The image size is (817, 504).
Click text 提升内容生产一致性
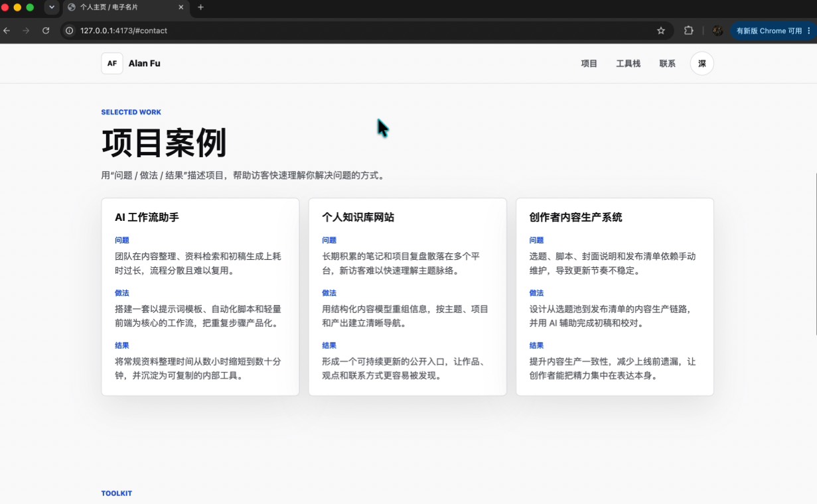pyautogui.click(x=613, y=368)
